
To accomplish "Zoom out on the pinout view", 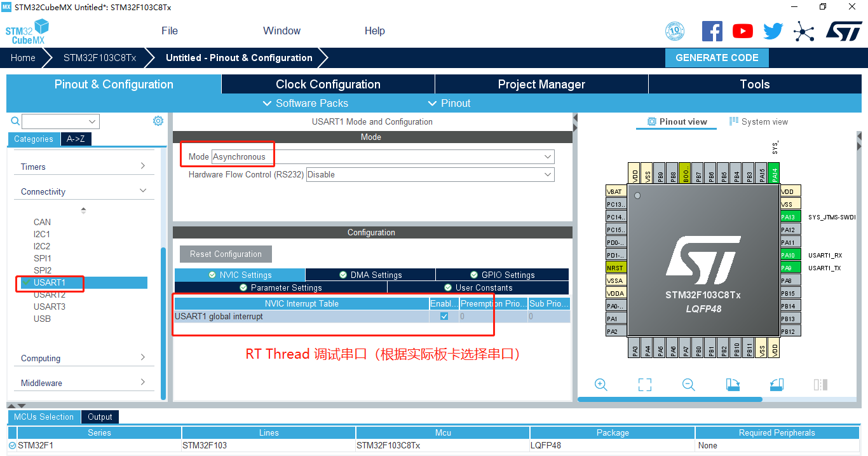I will click(x=688, y=384).
